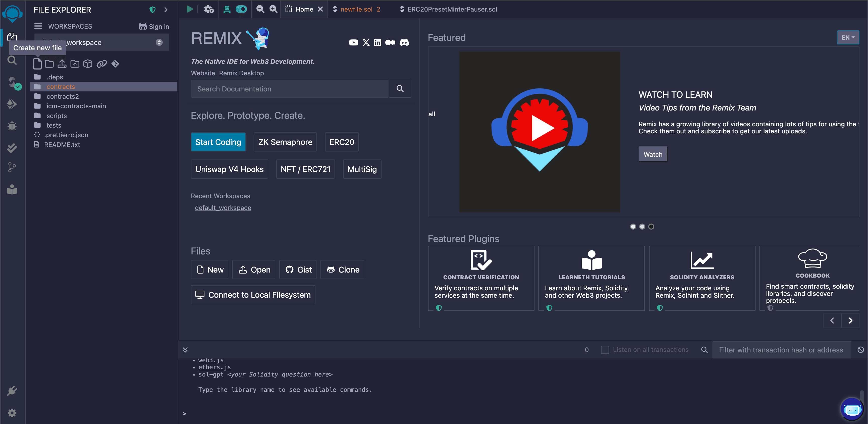Select the third carousel dot indicator
Image resolution: width=868 pixels, height=424 pixels.
pyautogui.click(x=651, y=227)
